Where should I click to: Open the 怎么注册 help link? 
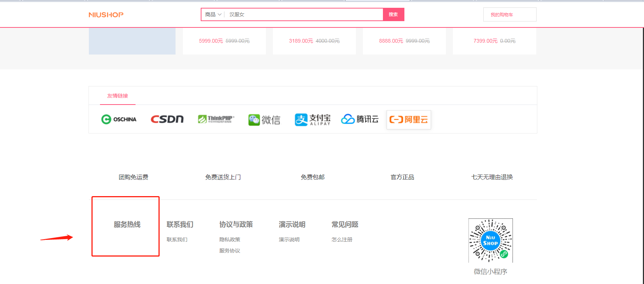(342, 240)
